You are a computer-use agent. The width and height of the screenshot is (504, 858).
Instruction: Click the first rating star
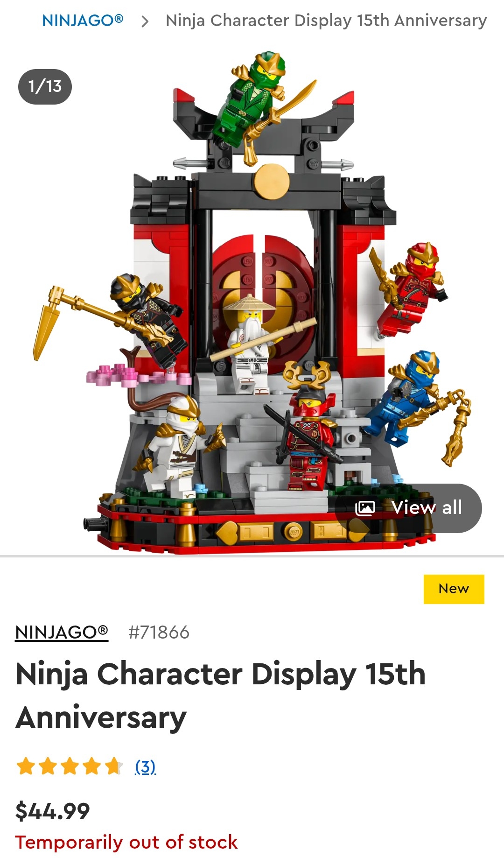(x=26, y=767)
